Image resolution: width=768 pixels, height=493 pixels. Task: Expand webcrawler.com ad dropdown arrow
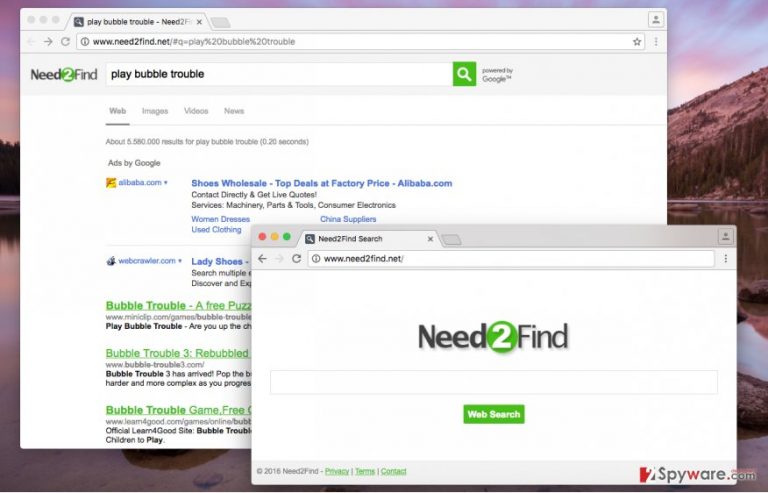(180, 261)
